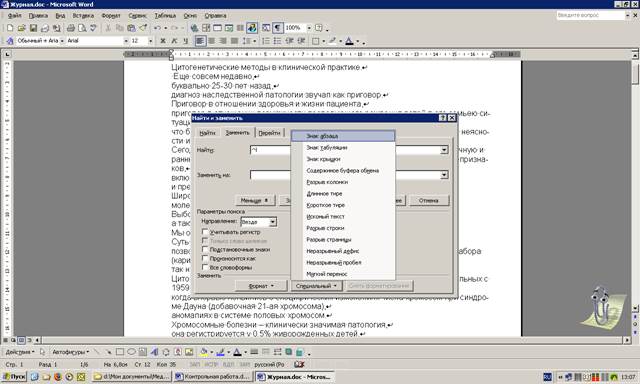The image size is (640, 384).
Task: Click the Center alignment icon
Action: [x=211, y=41]
